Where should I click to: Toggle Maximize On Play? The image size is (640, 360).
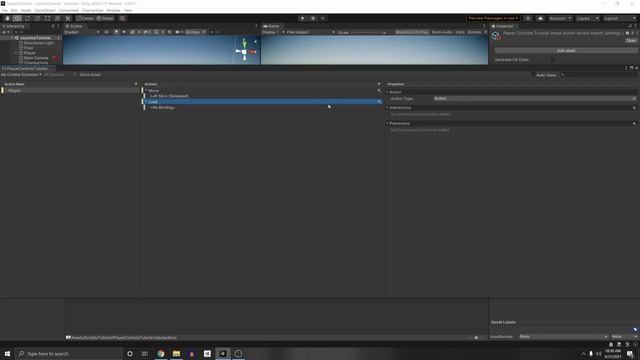(412, 32)
